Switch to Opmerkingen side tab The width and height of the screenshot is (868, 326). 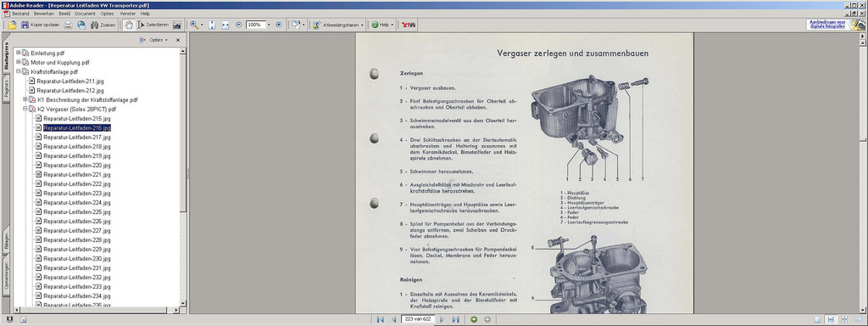[x=6, y=276]
